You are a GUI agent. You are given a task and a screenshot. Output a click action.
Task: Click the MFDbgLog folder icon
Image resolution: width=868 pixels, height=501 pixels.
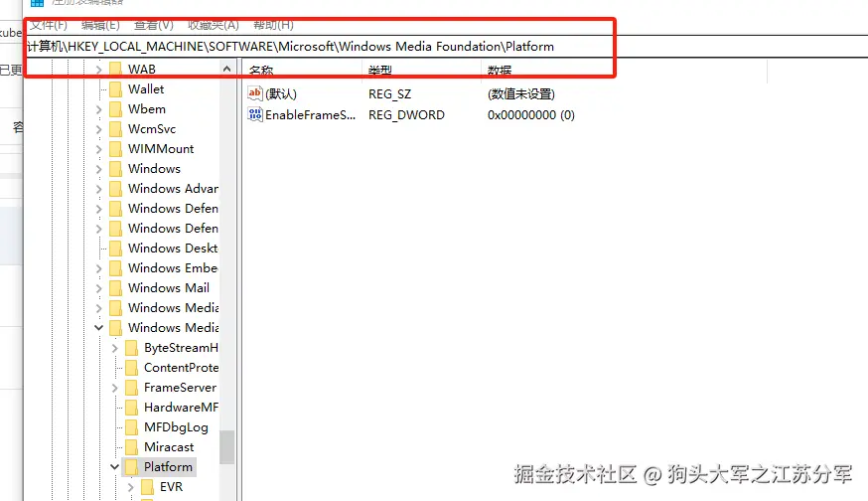(x=131, y=427)
